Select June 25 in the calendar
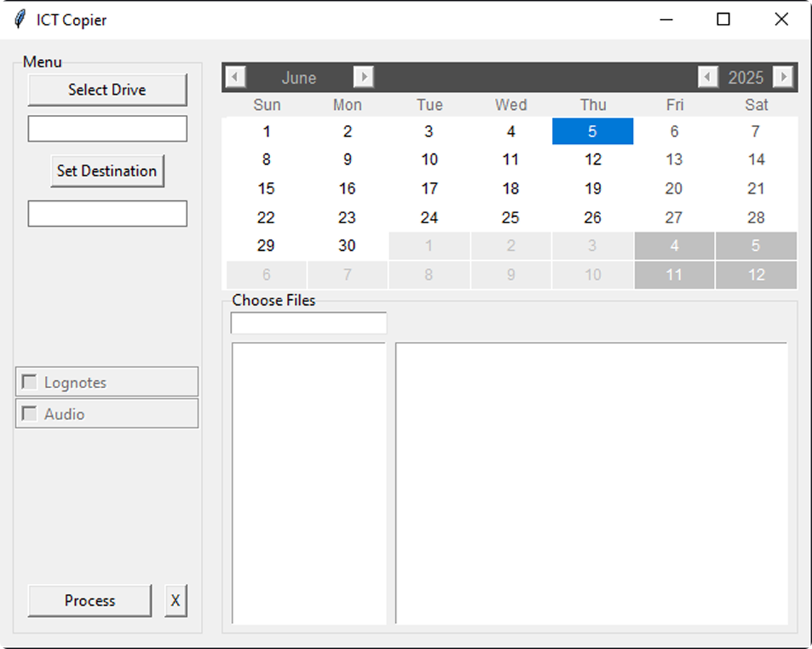 [x=511, y=218]
